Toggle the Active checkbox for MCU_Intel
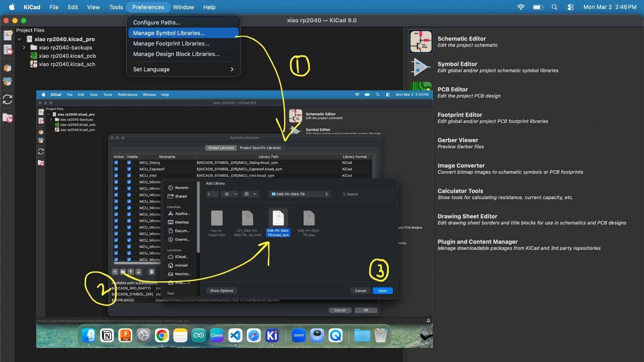 (x=116, y=175)
